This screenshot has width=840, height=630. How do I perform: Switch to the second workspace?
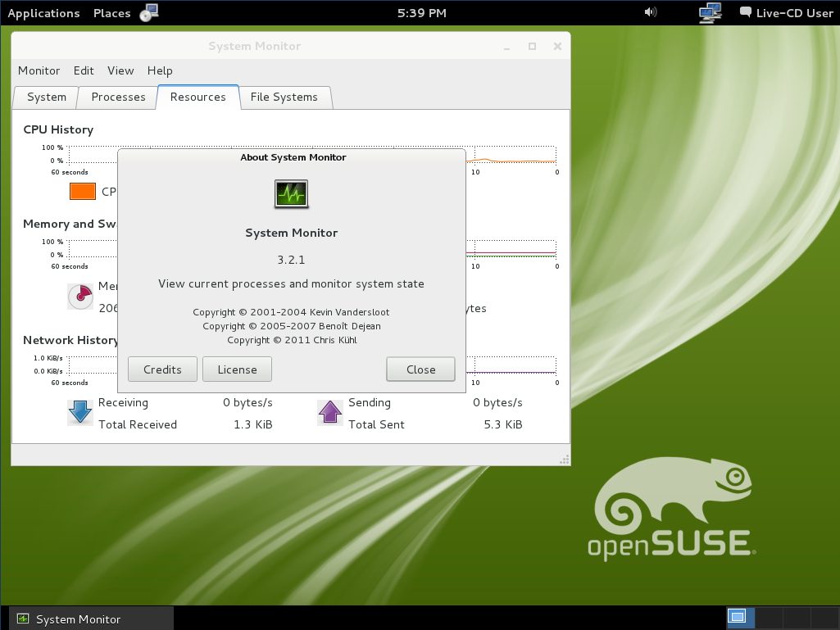click(x=769, y=617)
